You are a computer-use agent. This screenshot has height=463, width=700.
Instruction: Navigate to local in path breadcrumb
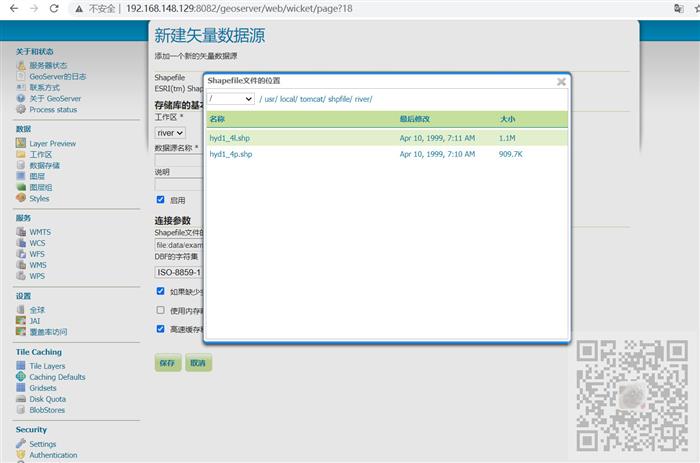click(x=288, y=99)
